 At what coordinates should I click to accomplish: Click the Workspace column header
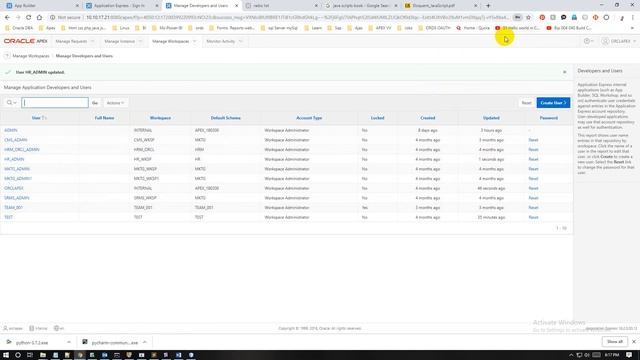click(160, 118)
